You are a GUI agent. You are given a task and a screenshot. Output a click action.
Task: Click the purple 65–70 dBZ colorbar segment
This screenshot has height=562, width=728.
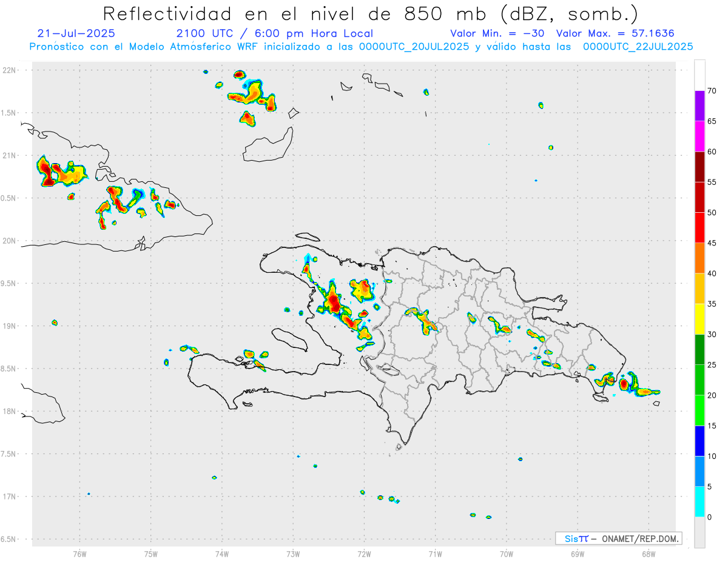[699, 106]
